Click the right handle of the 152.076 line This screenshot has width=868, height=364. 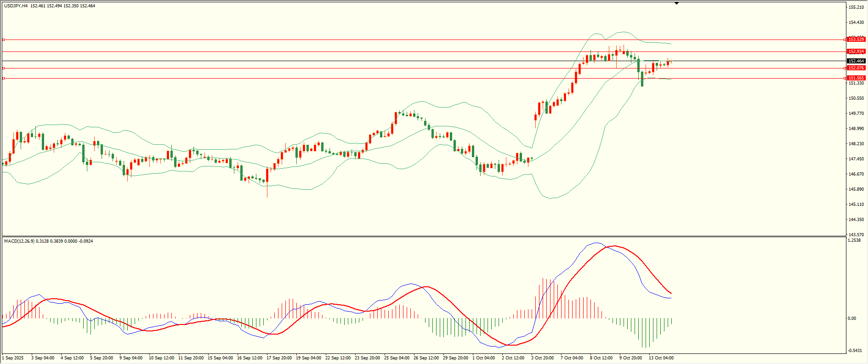[845, 68]
